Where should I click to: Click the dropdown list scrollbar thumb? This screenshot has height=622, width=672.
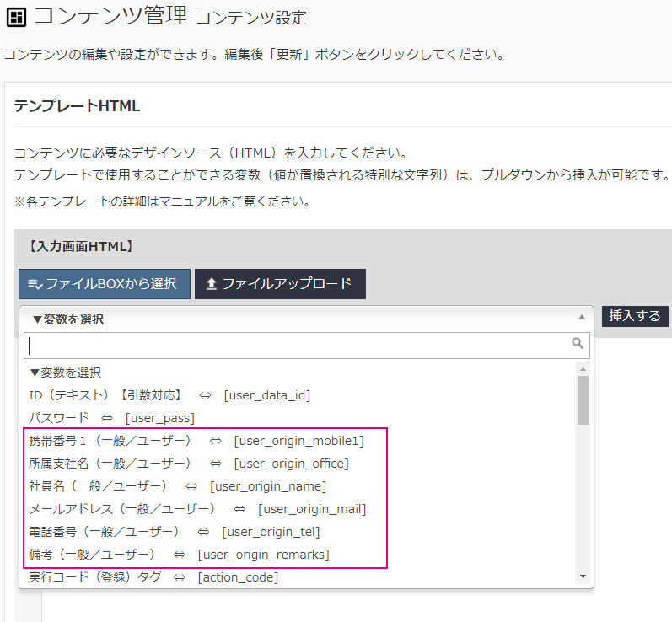[583, 400]
